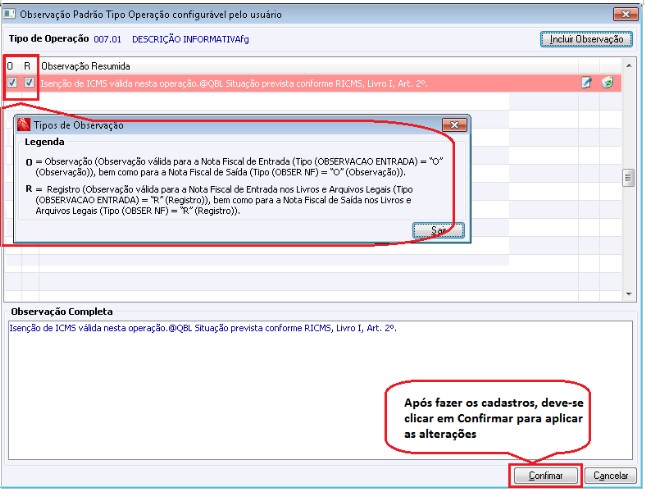This screenshot has height=489, width=645.
Task: Click the R column header
Action: pyautogui.click(x=27, y=66)
